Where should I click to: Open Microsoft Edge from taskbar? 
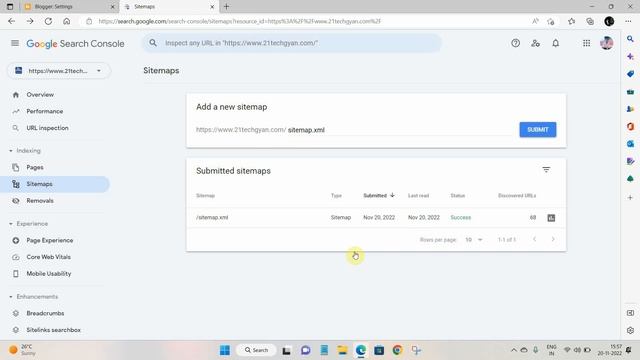(360, 350)
